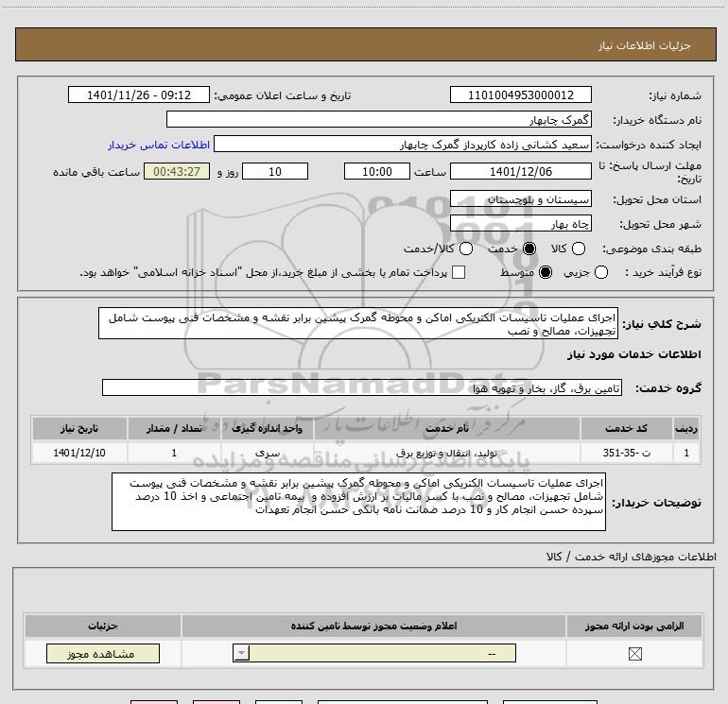Click the شماره نیاز number field
The width and height of the screenshot is (728, 704).
pyautogui.click(x=520, y=94)
